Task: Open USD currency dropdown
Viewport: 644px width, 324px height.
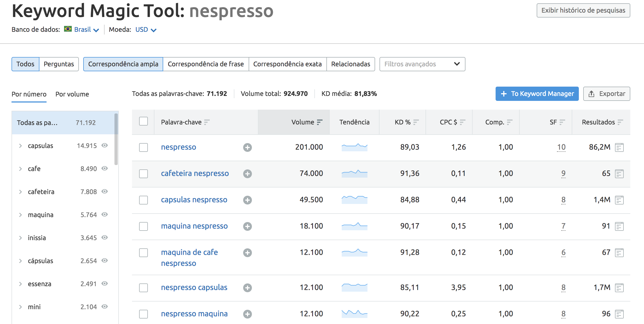Action: click(x=146, y=30)
